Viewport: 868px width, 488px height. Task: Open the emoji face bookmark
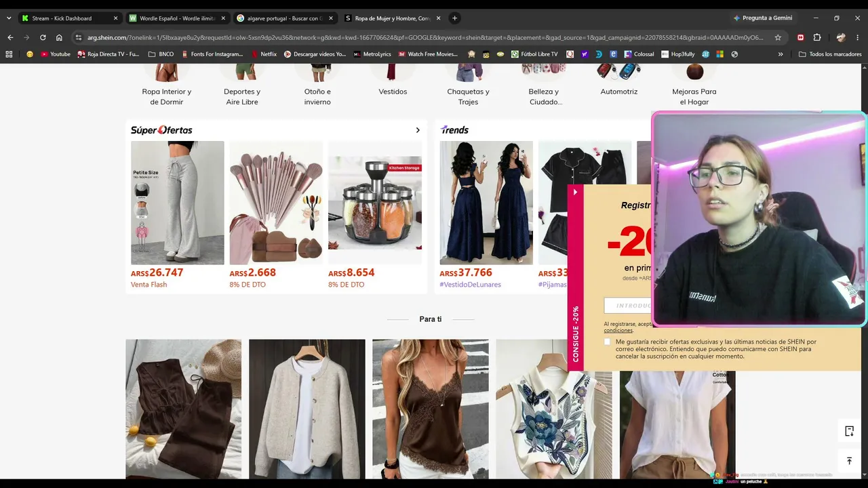(30, 54)
